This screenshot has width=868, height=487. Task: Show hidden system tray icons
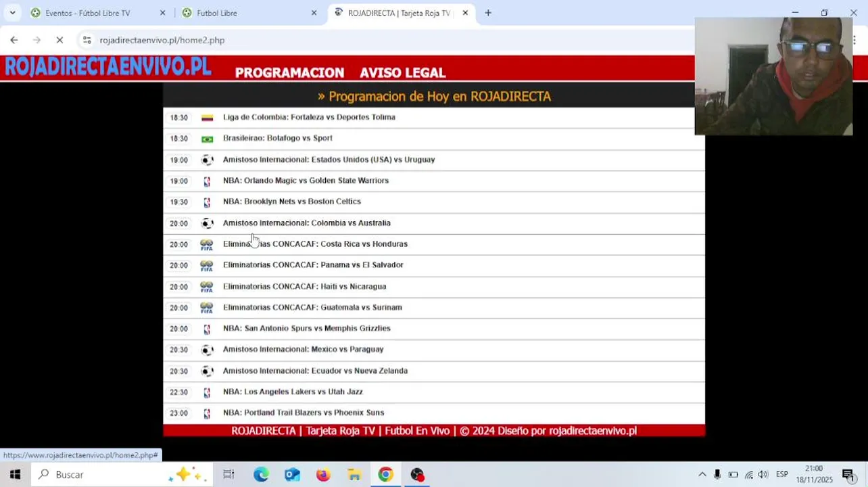702,475
